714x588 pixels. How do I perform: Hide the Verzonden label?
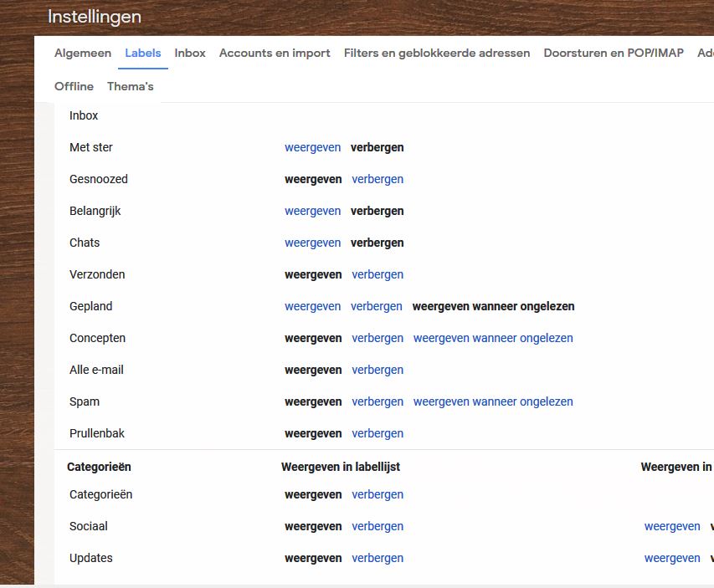pyautogui.click(x=378, y=274)
